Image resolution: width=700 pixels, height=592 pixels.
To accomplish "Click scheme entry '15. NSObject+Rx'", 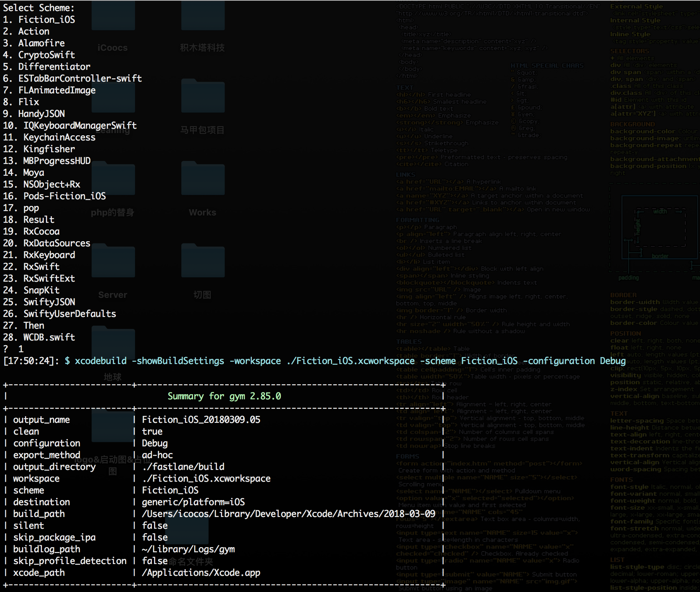I will [x=42, y=184].
